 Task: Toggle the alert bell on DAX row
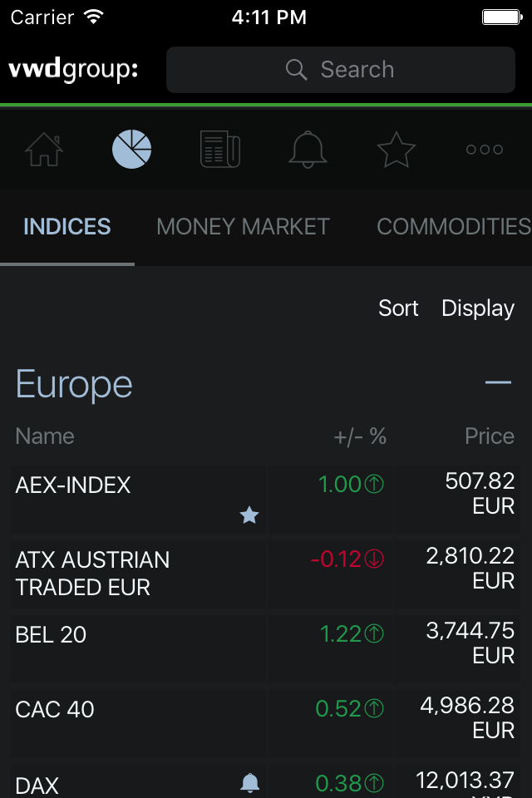click(249, 782)
